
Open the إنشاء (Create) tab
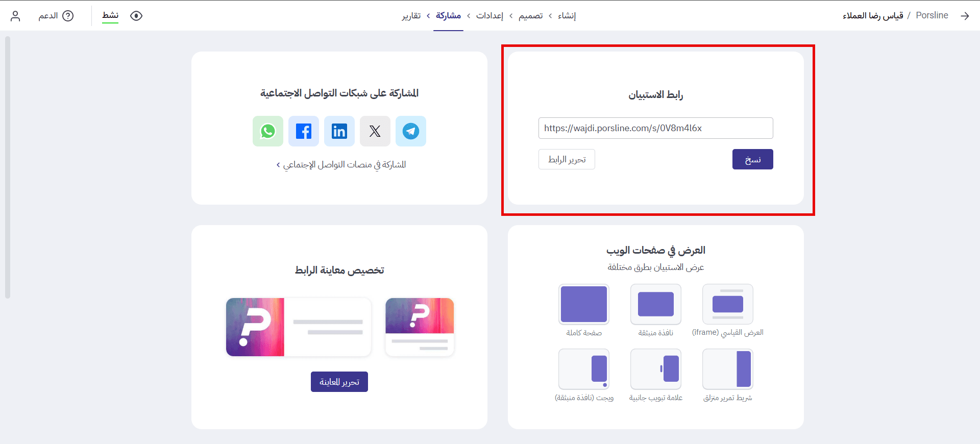point(567,16)
